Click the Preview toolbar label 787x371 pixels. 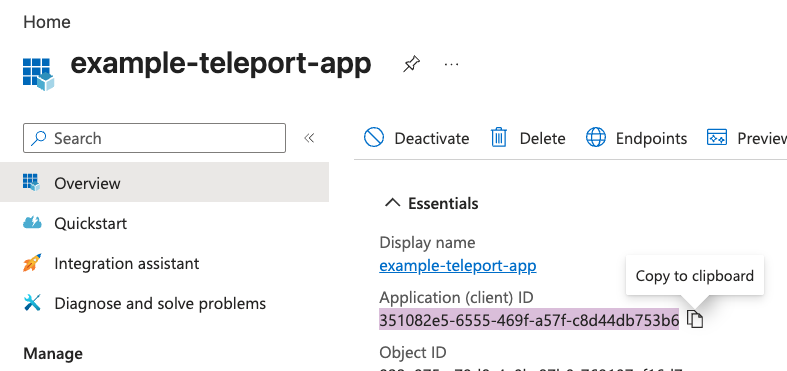(x=762, y=138)
